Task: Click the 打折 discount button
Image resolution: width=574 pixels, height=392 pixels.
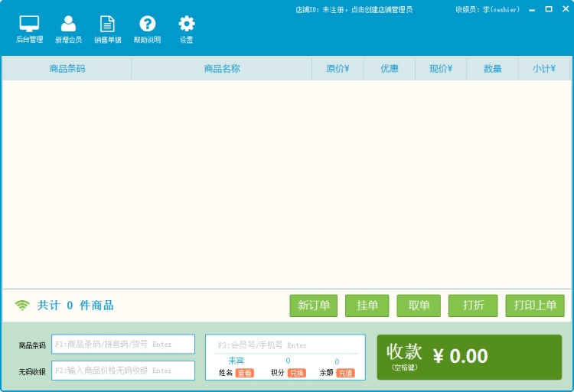Action: pos(472,305)
